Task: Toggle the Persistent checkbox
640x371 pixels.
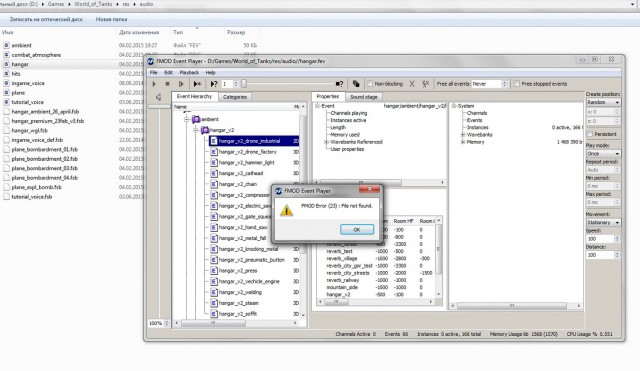Action: (x=589, y=134)
